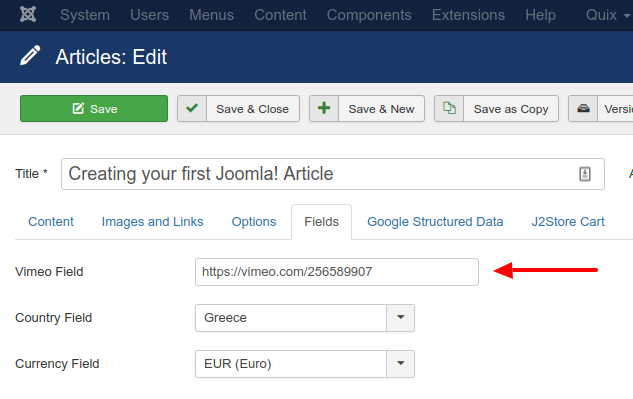Click the icon inside the Title field
633x399 pixels.
(x=585, y=174)
